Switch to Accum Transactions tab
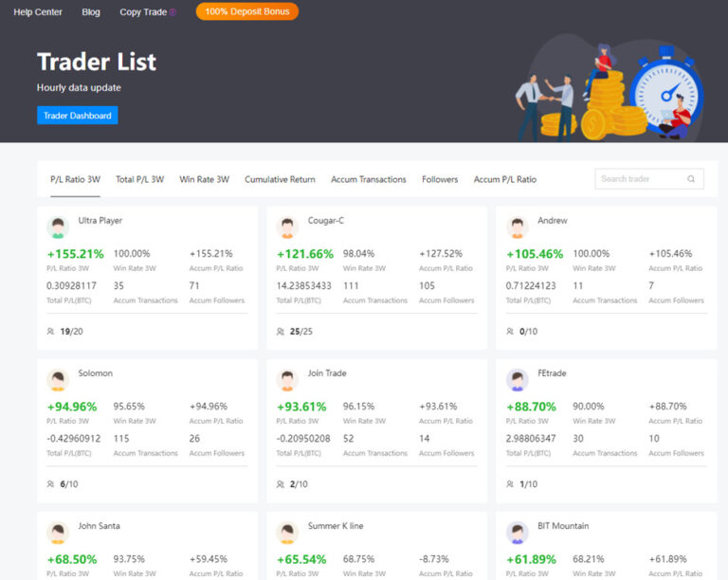 (x=368, y=179)
